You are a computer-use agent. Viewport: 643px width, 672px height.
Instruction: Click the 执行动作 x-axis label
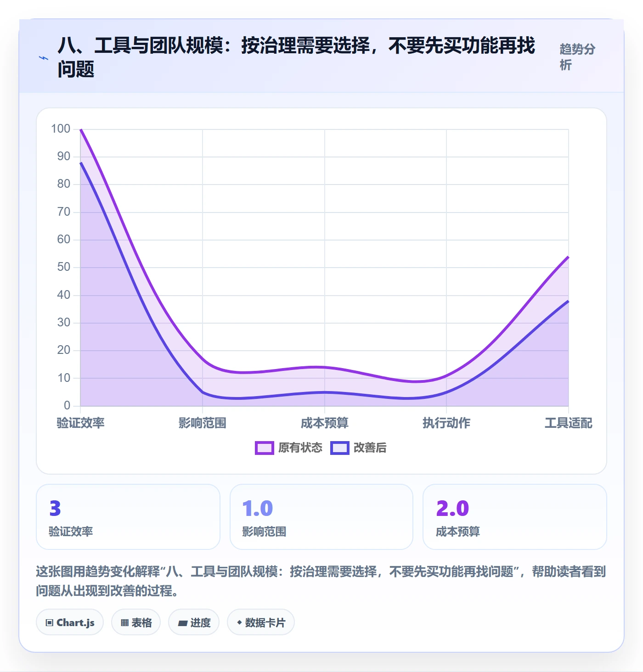point(446,423)
